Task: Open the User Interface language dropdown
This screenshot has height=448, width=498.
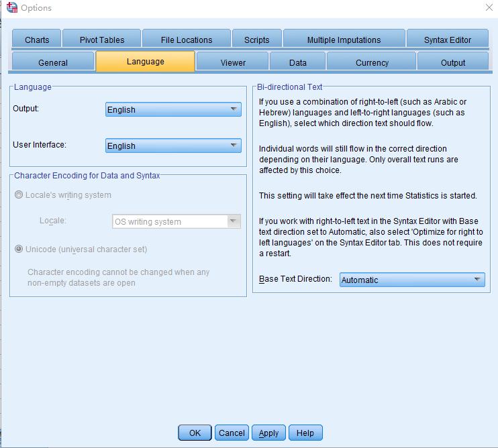Action: [173, 146]
